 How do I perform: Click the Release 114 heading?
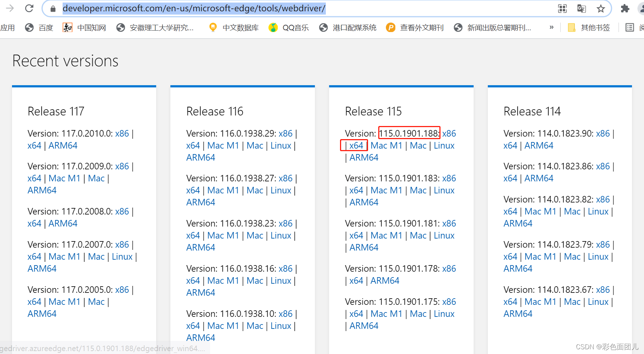click(532, 111)
